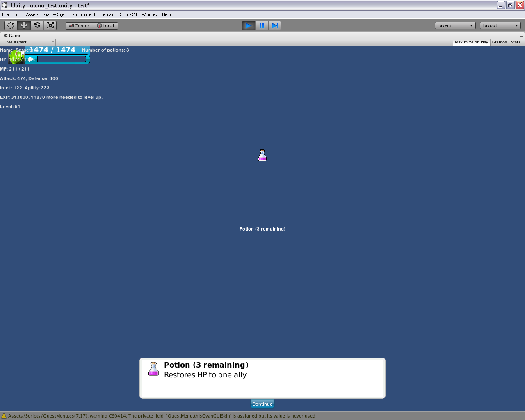Click the Play button in toolbar
525x420 pixels.
[x=249, y=25]
